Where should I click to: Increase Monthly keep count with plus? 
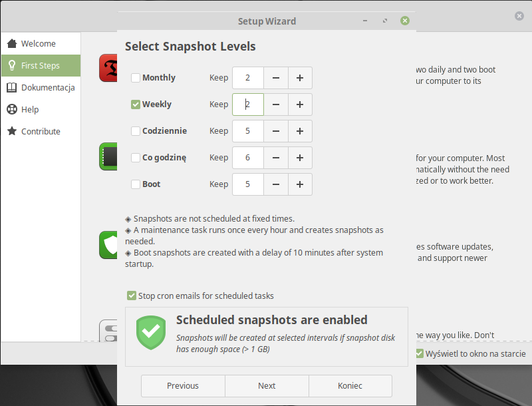pos(300,78)
